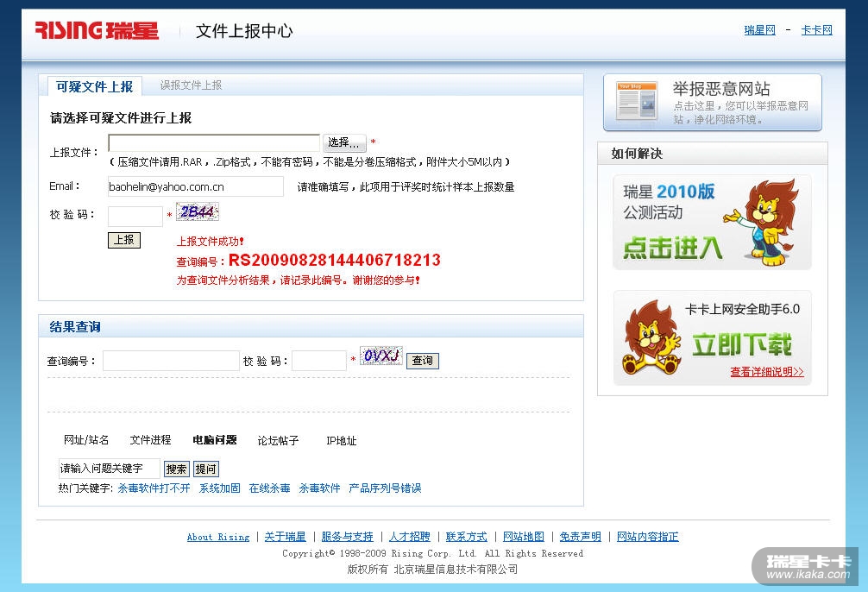This screenshot has width=868, height=592.
Task: Click the 查询 query button
Action: (423, 361)
